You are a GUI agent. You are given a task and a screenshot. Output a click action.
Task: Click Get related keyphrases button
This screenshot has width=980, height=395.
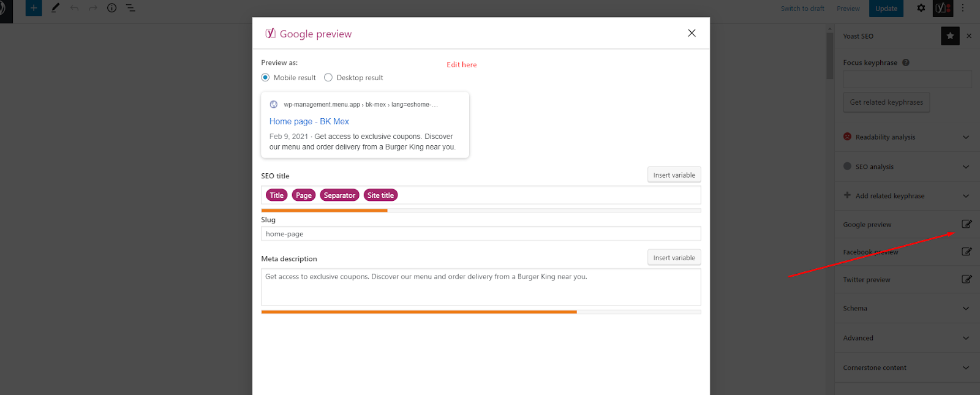point(886,102)
